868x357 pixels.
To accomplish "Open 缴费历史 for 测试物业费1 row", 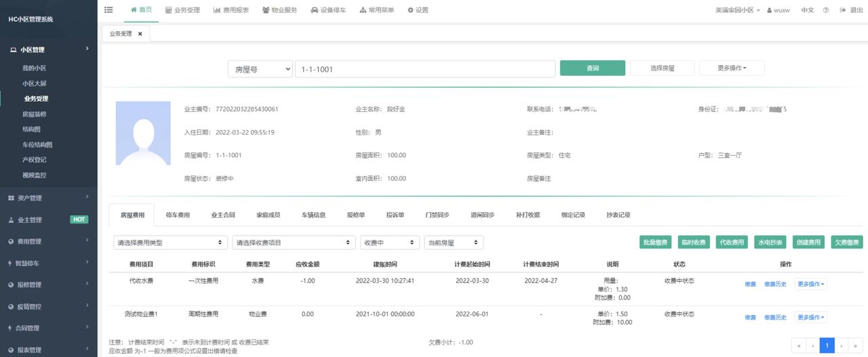I will point(775,317).
